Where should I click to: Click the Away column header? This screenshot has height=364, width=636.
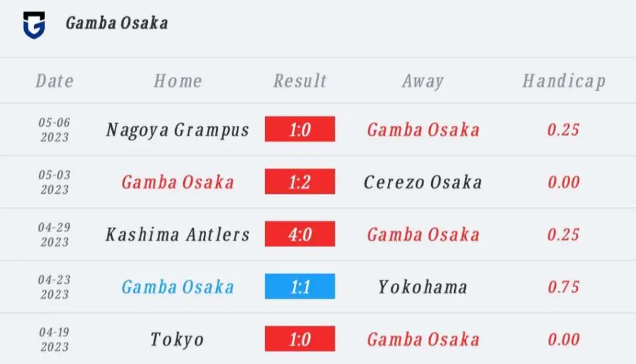point(423,81)
